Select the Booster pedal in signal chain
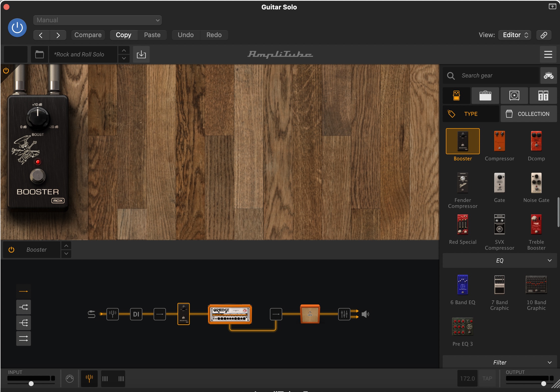 [183, 314]
